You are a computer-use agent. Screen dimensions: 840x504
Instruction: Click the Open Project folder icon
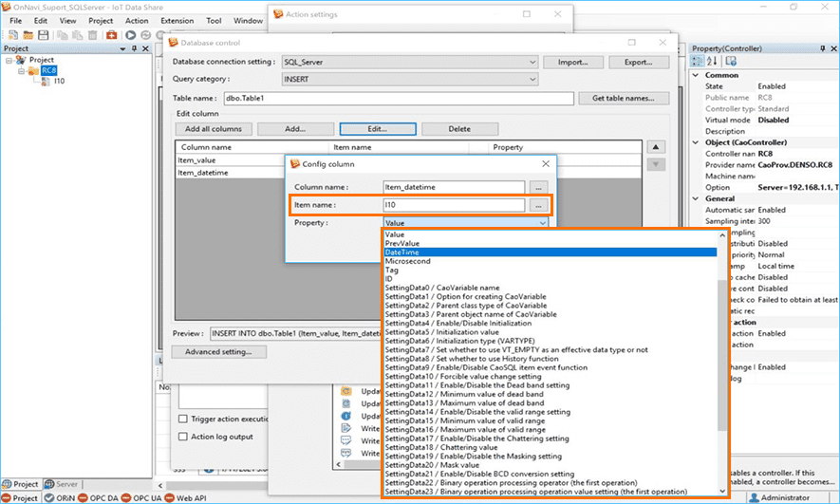(x=26, y=35)
